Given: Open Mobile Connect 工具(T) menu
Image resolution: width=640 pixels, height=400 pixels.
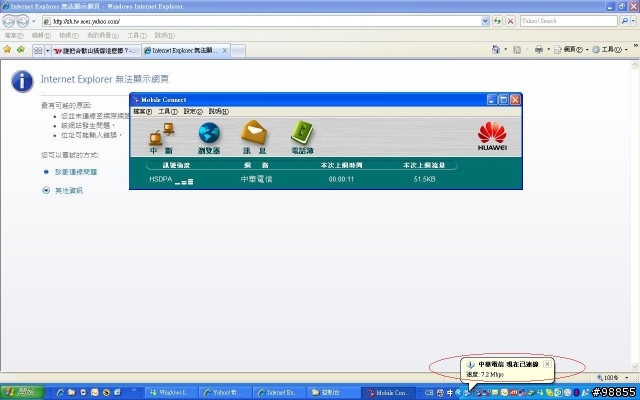Looking at the screenshot, I should (168, 111).
